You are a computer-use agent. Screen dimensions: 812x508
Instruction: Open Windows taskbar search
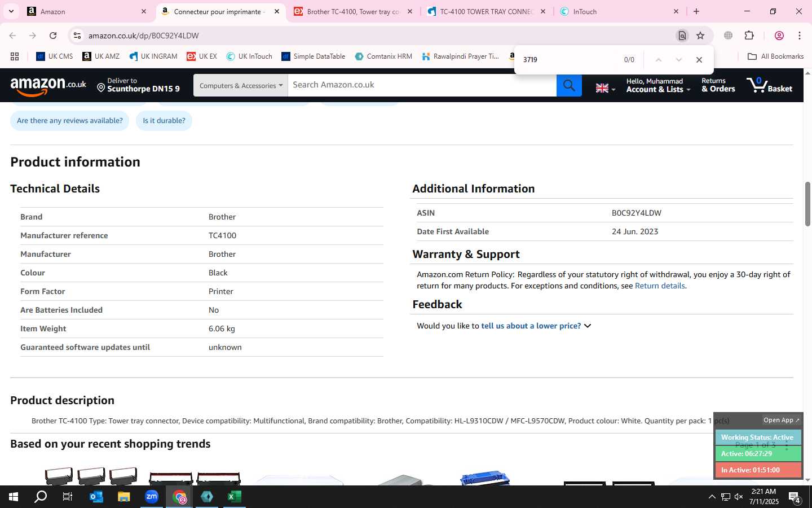(41, 497)
